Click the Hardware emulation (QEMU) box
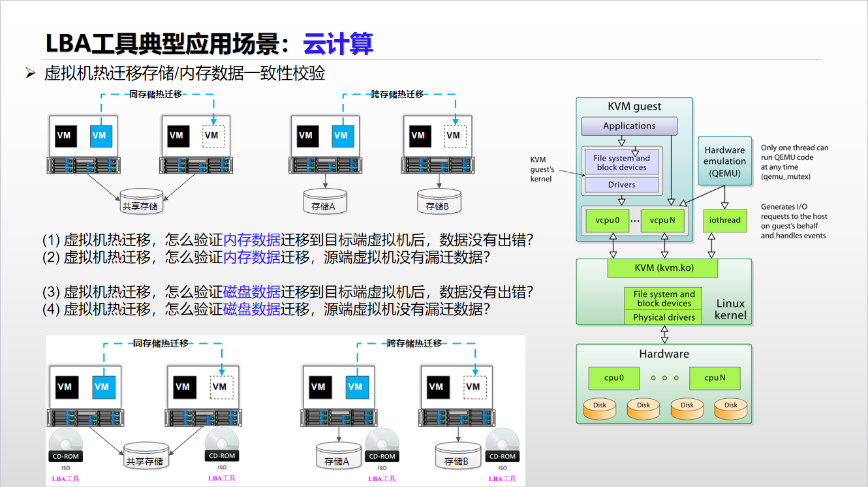The image size is (868, 487). 724,161
